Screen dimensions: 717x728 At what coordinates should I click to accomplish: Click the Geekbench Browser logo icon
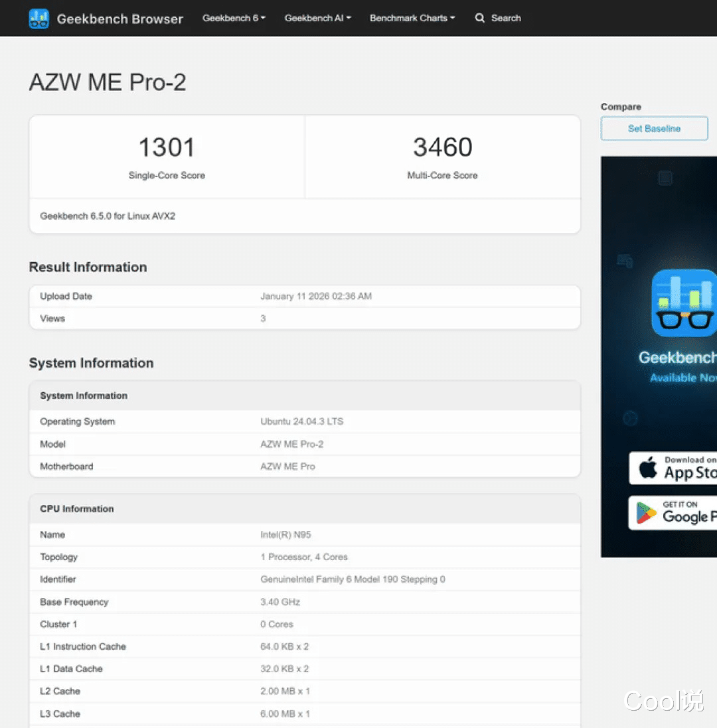(x=39, y=19)
